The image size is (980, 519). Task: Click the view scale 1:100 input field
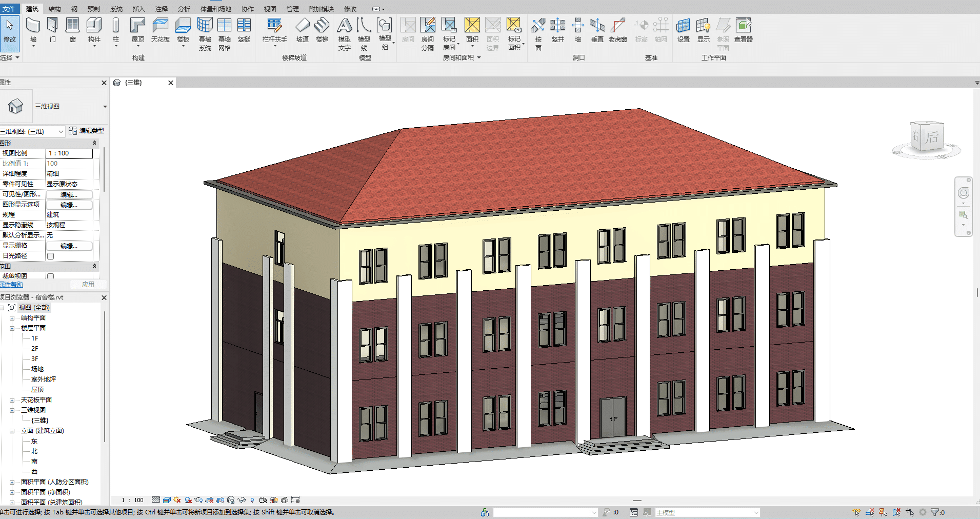[x=69, y=153]
